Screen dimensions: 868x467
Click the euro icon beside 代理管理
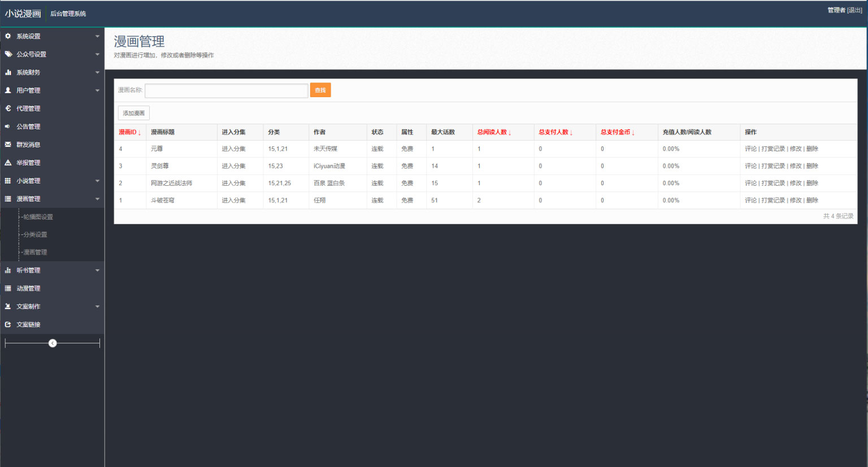[x=8, y=108]
